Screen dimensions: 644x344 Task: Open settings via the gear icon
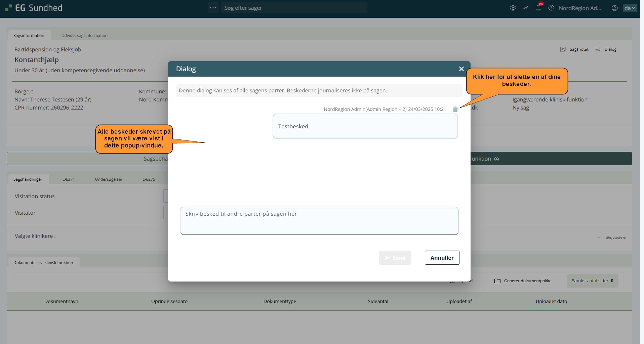(513, 8)
